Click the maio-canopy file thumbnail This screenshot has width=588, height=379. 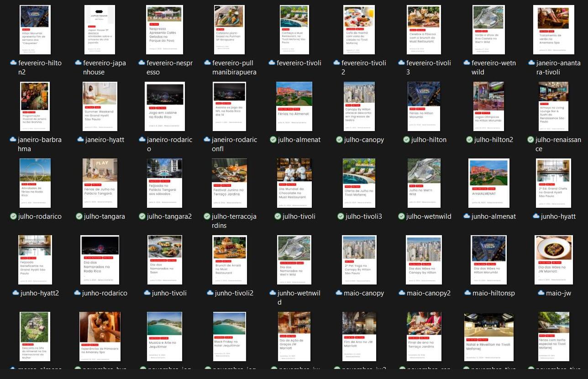pos(359,260)
